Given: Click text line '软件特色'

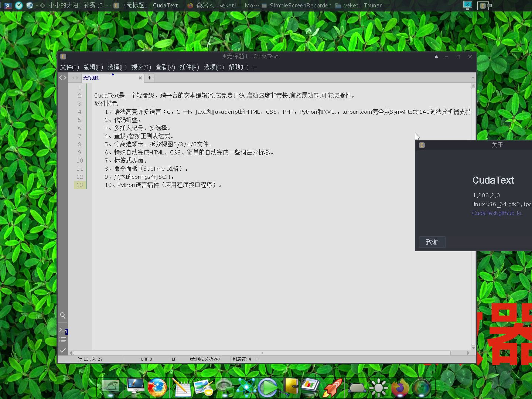Looking at the screenshot, I should (106, 103).
